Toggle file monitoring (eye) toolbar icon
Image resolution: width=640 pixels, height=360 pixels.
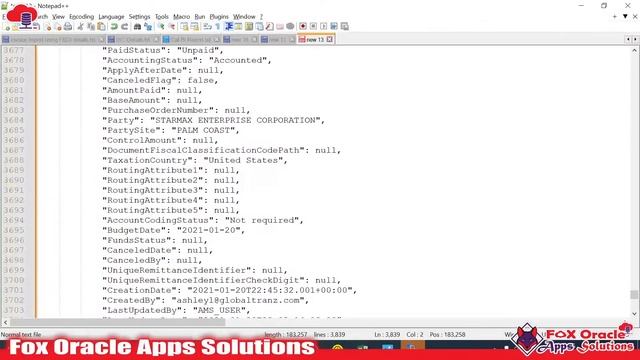(x=290, y=27)
